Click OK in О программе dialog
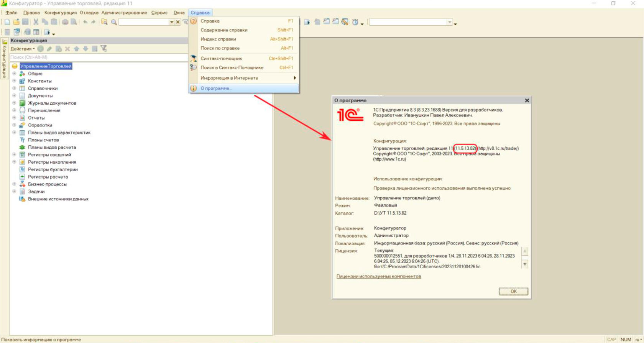 pyautogui.click(x=513, y=291)
